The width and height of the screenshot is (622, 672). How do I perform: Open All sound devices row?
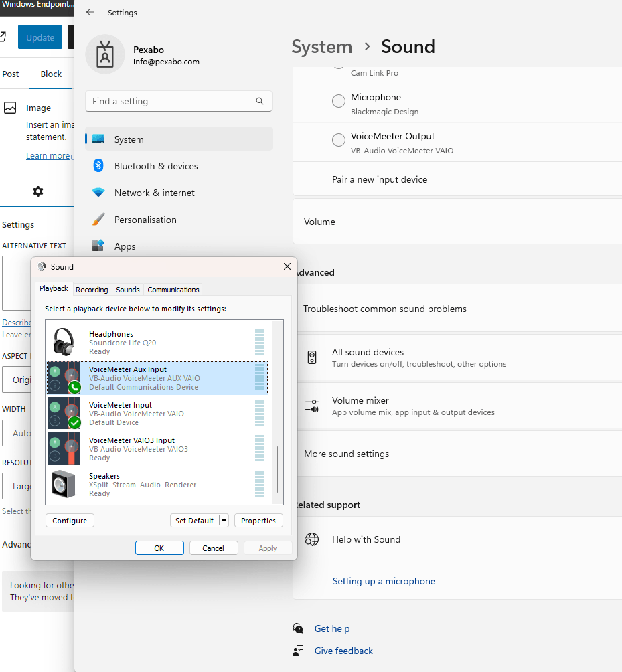pos(457,357)
